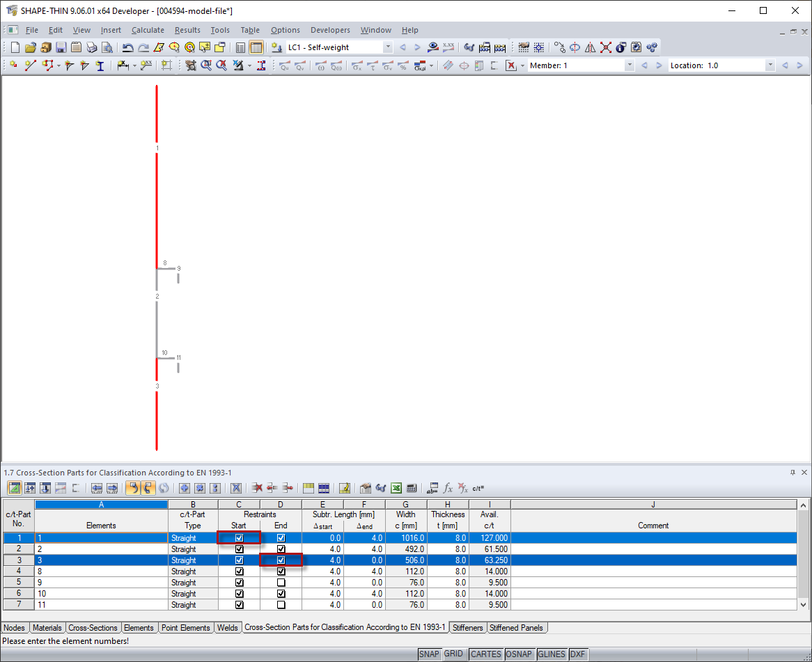Click the info icon in top toolbar
This screenshot has height=662, width=812.
tap(621, 47)
